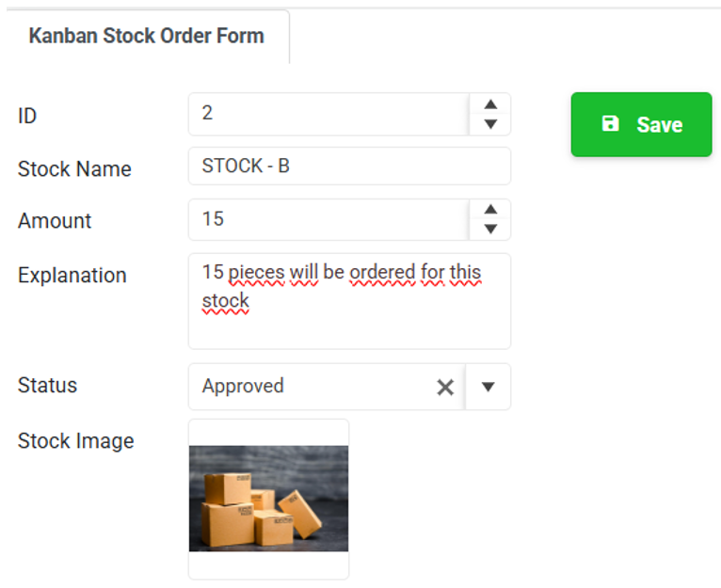Decrease the Amount using down arrow
721x588 pixels.
[x=490, y=229]
